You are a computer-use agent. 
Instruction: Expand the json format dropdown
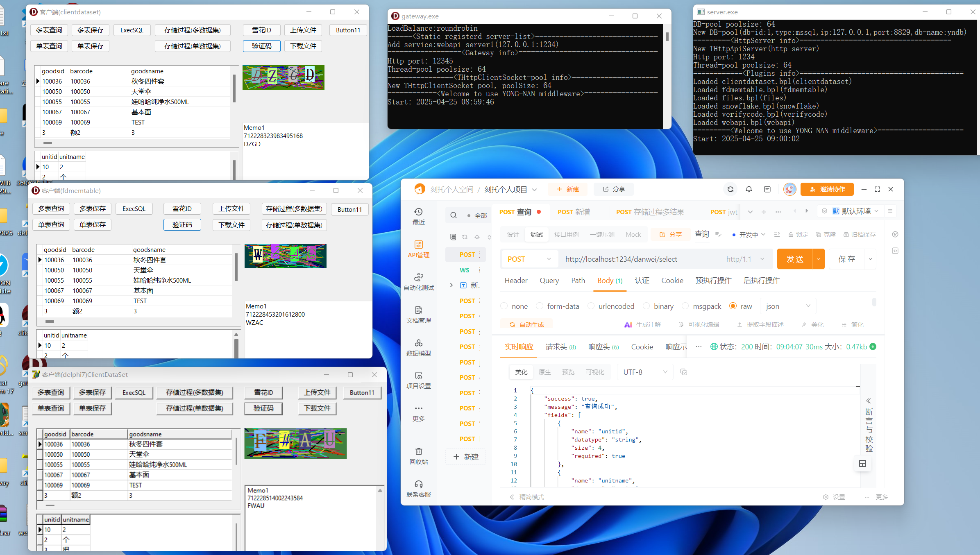coord(788,306)
